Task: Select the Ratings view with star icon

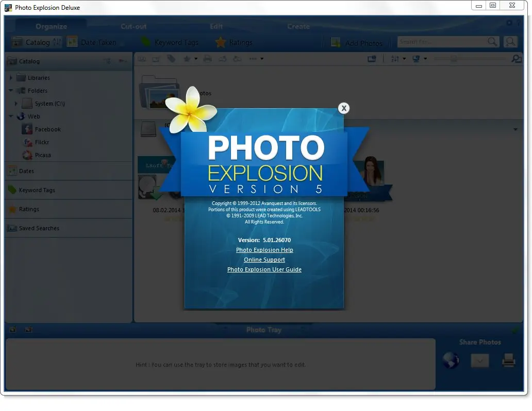Action: [x=234, y=42]
